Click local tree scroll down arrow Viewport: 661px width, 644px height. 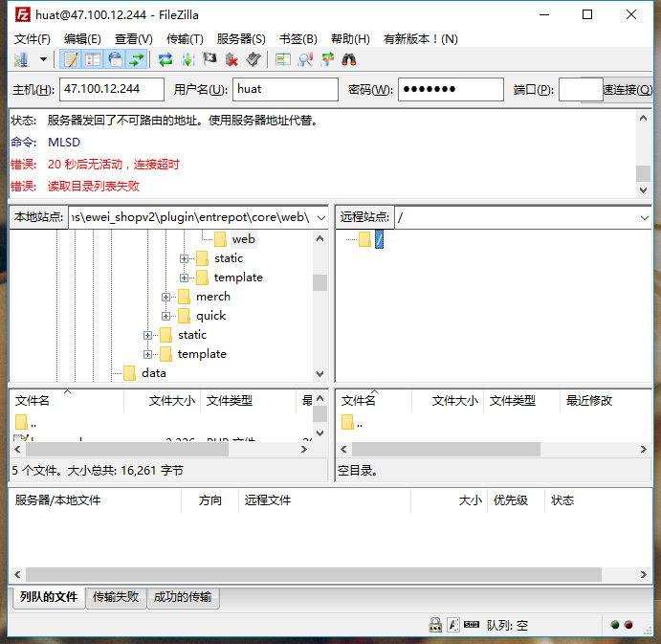pos(319,374)
